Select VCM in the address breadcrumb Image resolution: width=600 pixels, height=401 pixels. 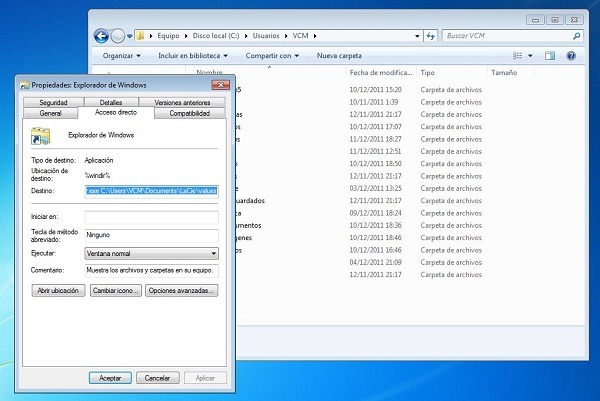click(x=300, y=36)
